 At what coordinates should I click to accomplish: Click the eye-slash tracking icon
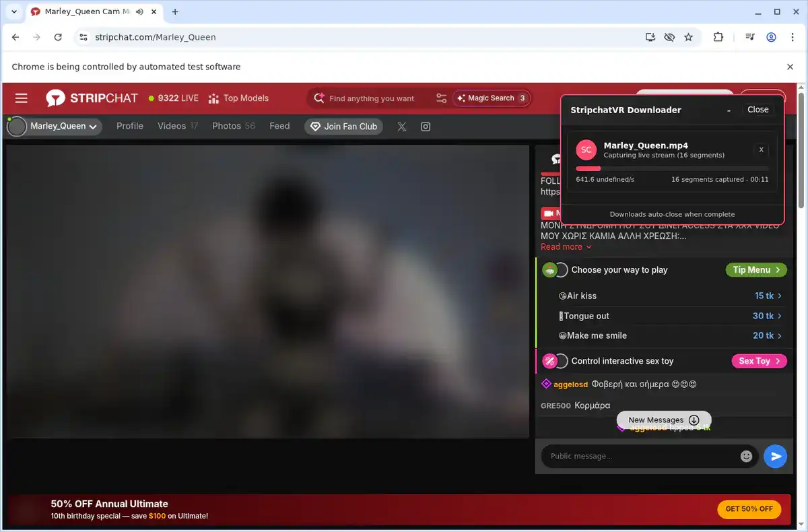coord(669,37)
